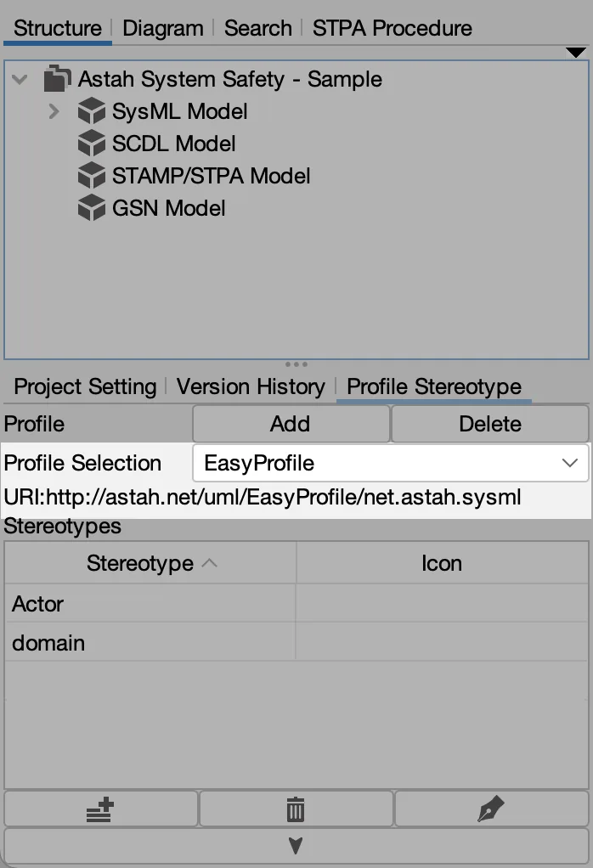Click the EasyProfile URI text
Screen dimensions: 593x868
(x=263, y=497)
